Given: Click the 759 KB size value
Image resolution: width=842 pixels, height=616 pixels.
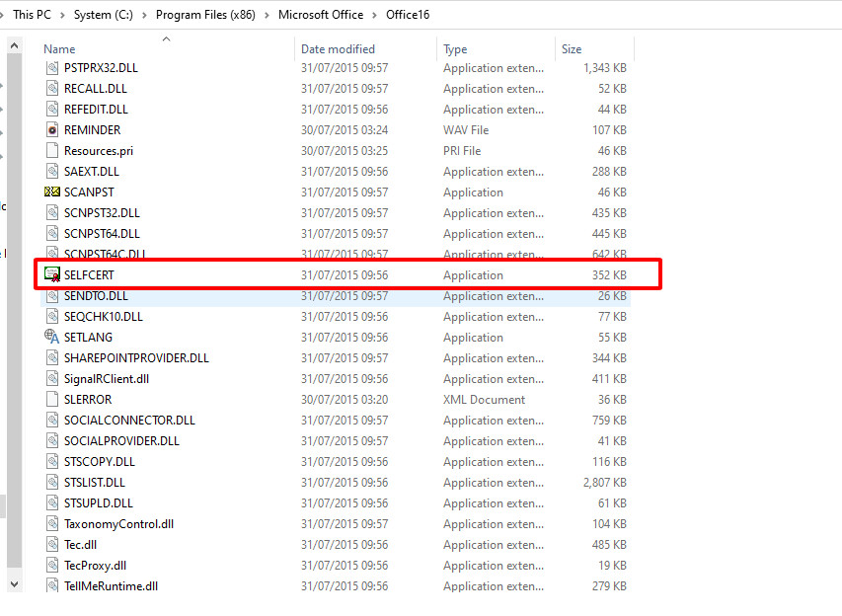Looking at the screenshot, I should point(609,420).
